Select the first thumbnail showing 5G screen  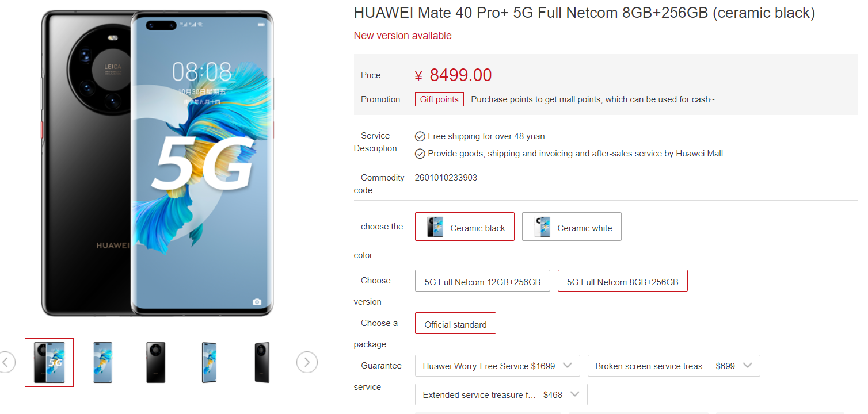click(49, 362)
